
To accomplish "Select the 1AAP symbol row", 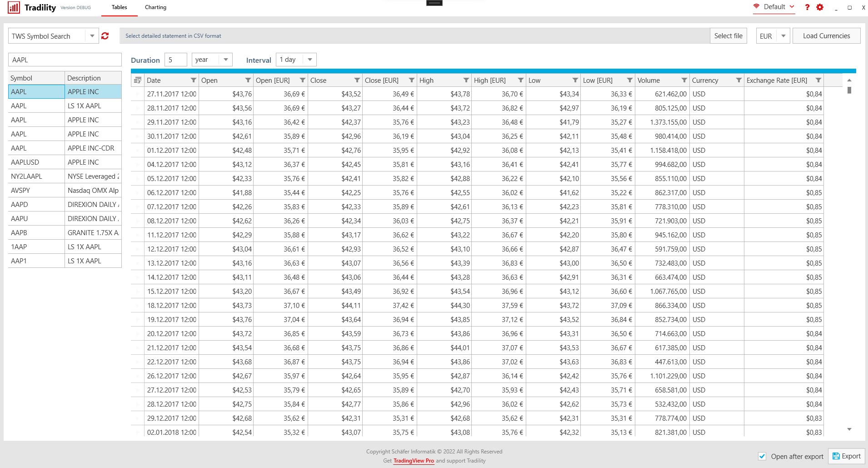I will point(65,247).
